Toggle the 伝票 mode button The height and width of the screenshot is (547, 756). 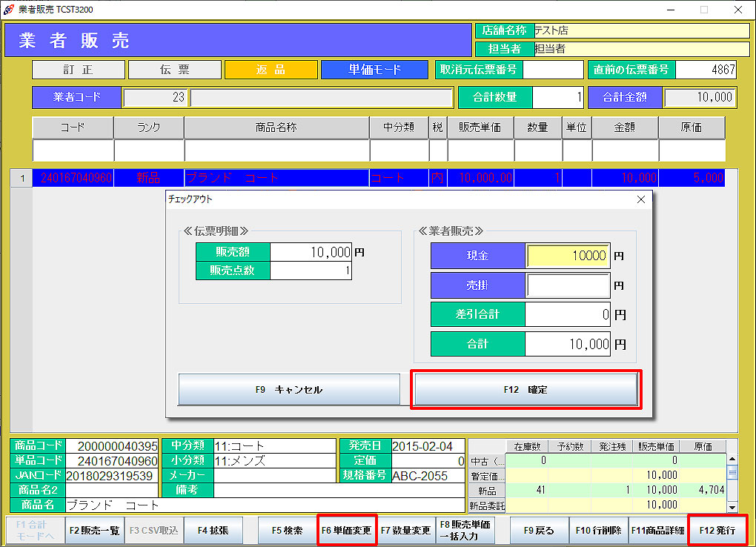click(x=175, y=70)
